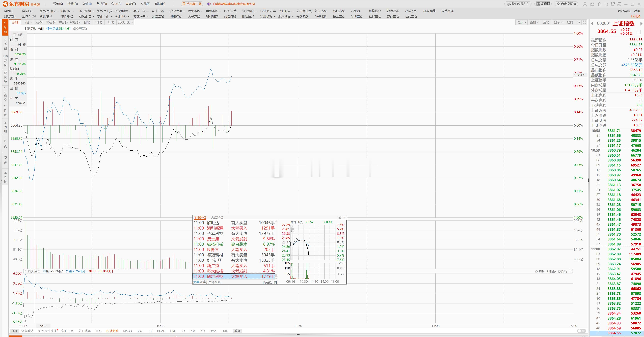
Task: Open 龙虎榜 in left sidebar
Action: [5, 177]
